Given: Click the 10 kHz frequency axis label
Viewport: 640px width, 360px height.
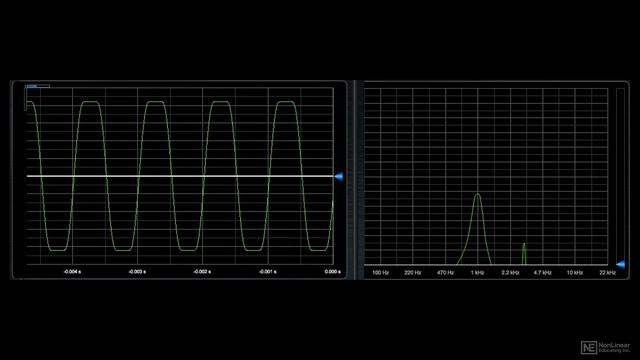Looking at the screenshot, I should coord(575,273).
